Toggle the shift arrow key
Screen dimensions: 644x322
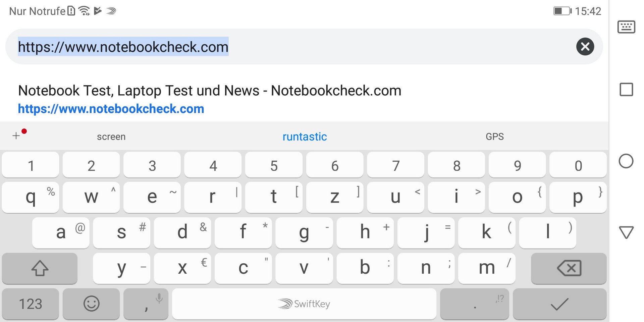click(x=40, y=268)
